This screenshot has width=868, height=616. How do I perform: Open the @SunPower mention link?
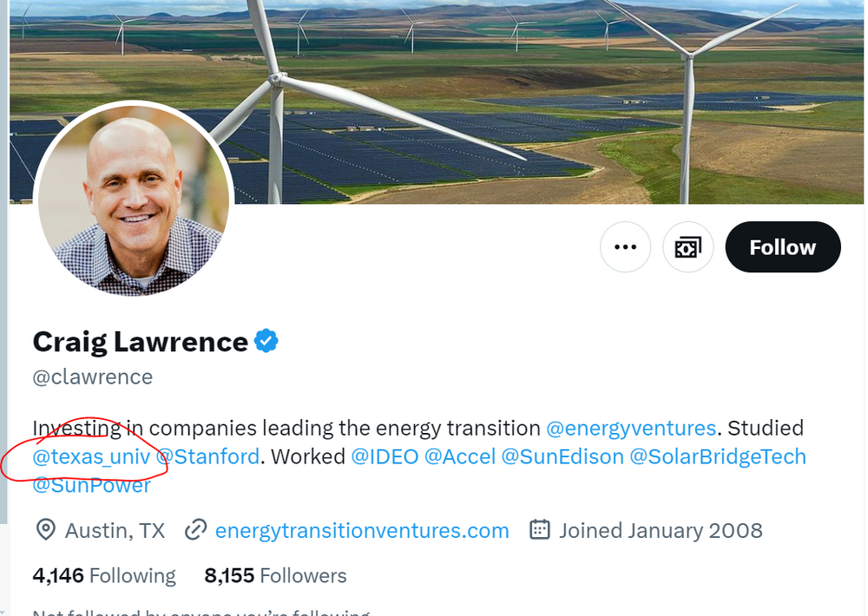91,485
